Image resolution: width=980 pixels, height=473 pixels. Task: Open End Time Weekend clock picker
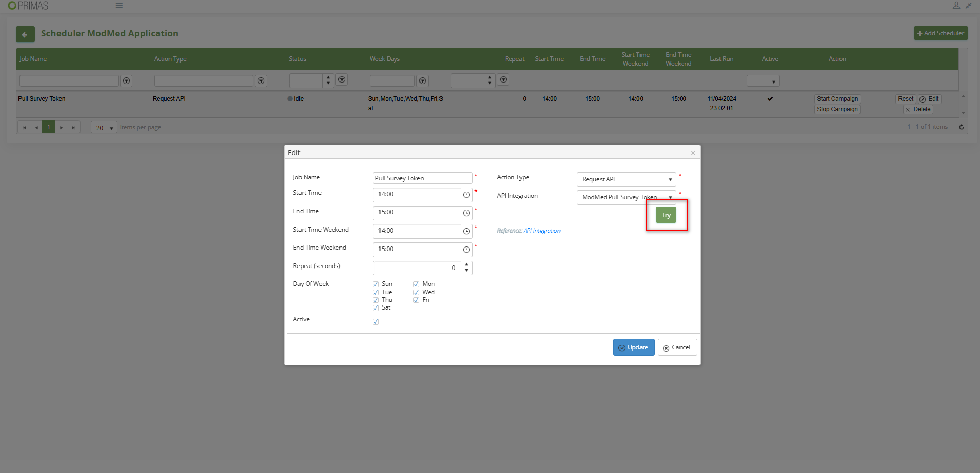coord(466,250)
